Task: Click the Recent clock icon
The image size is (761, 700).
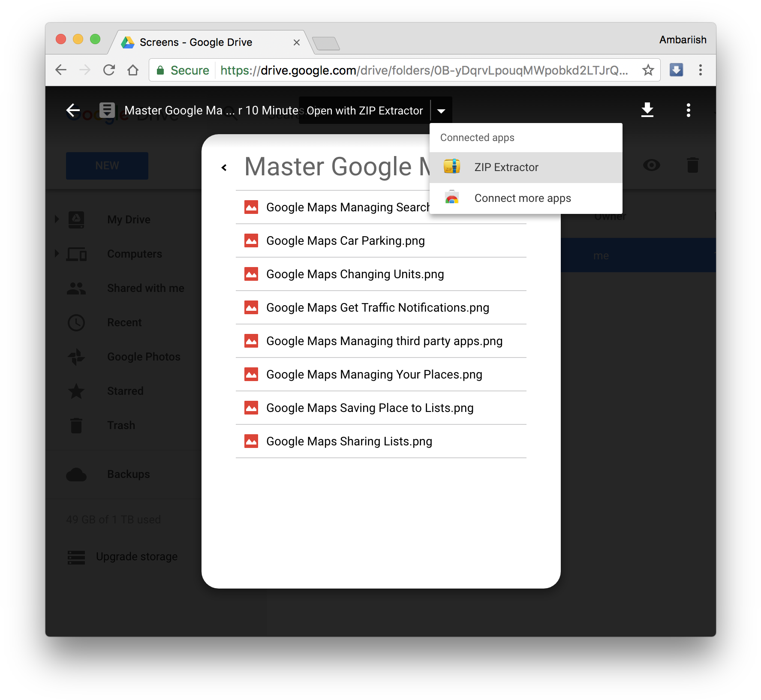Action: coord(76,322)
